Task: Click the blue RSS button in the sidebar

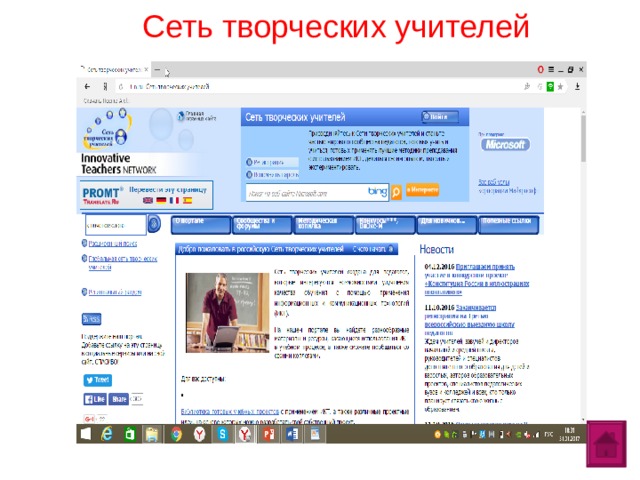Action: (x=91, y=319)
